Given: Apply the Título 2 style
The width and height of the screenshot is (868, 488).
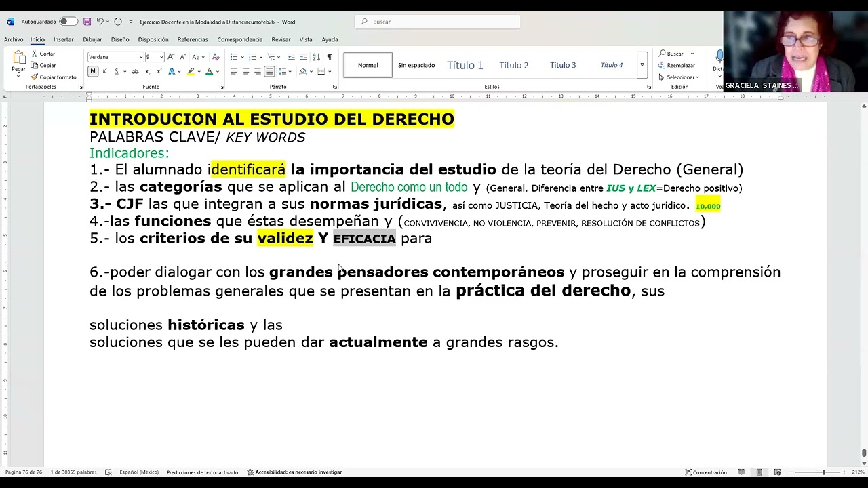Looking at the screenshot, I should point(514,65).
